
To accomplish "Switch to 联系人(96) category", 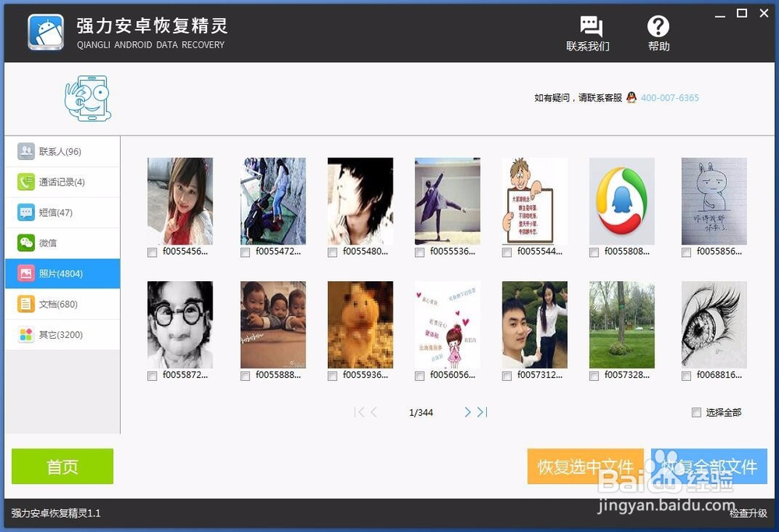I will pyautogui.click(x=62, y=152).
